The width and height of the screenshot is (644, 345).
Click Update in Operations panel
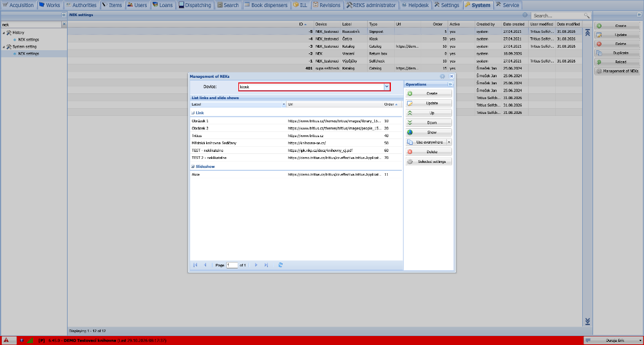[429, 103]
